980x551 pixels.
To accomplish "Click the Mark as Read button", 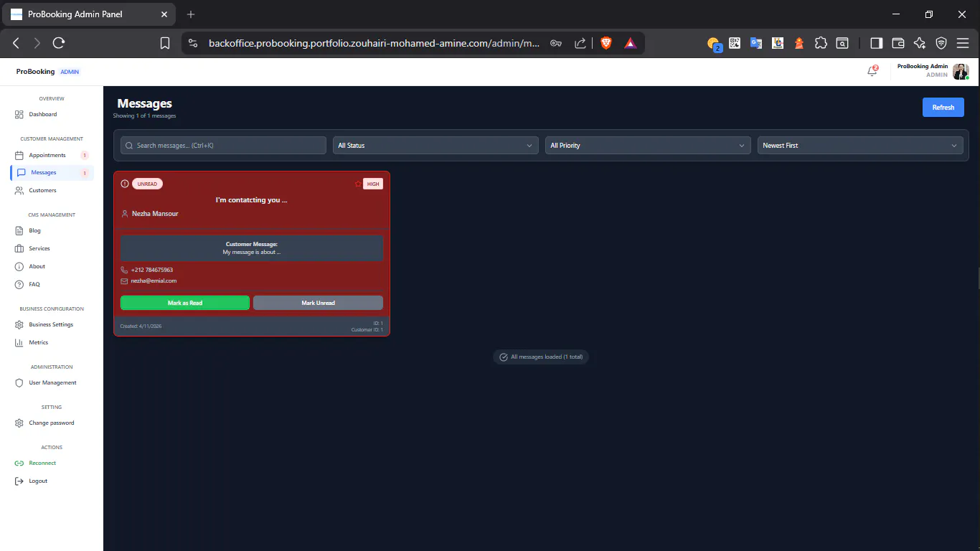I will [x=185, y=303].
